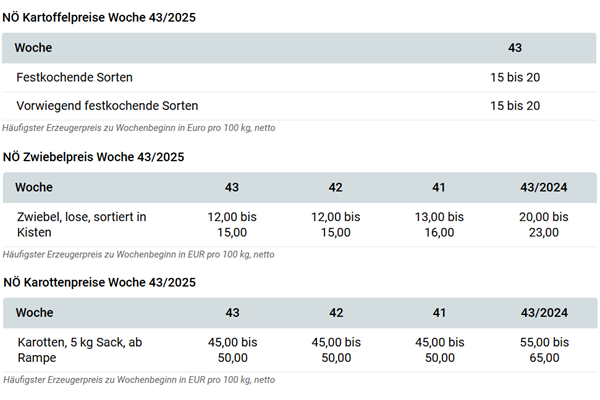Click the 41 column header in the Zwiebelpreis table
Viewport: 600px width, 400px height.
coord(439,187)
